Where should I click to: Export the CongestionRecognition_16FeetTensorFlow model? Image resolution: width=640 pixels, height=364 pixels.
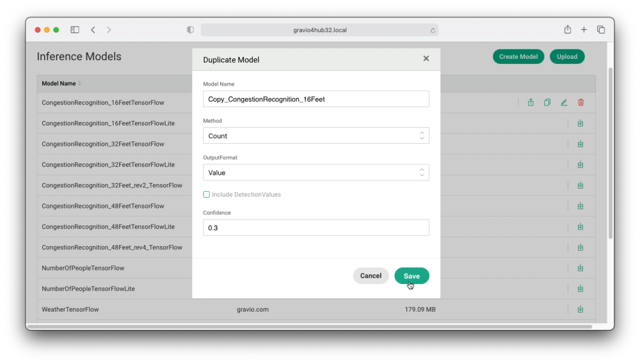tap(531, 102)
